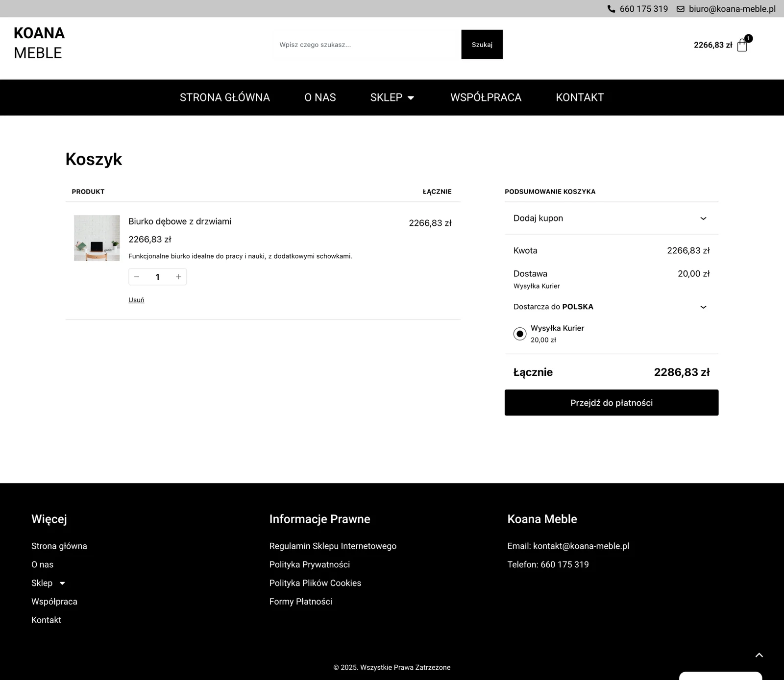Click the KOANA MEBLE logo
Viewport: 784px width, 680px height.
[39, 43]
